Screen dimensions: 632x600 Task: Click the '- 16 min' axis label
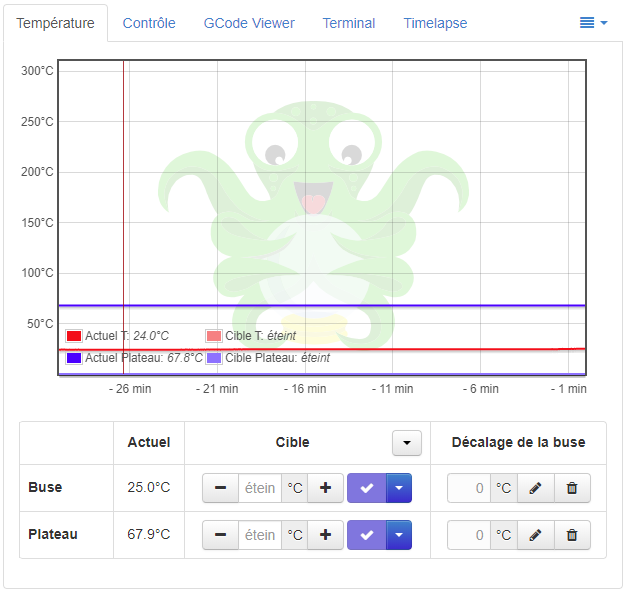point(305,389)
